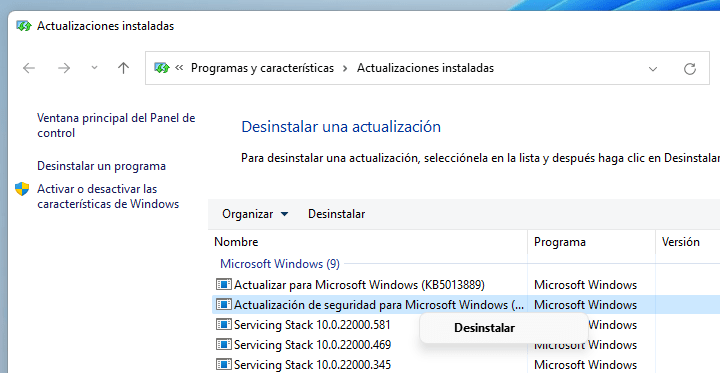Image resolution: width=720 pixels, height=373 pixels.
Task: Click icon of Actualización de seguridad row
Action: (224, 305)
